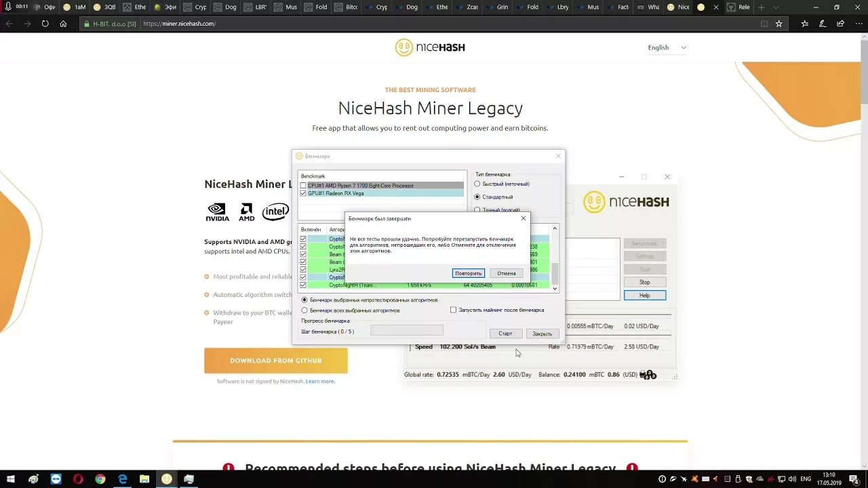Select the Стандартный benchmark type

coord(477,197)
